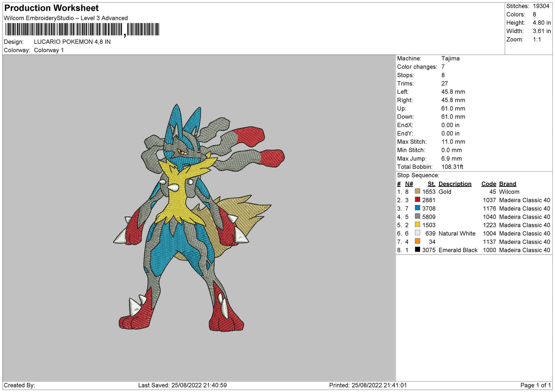Click the Max Stitch value '11.0 mm'
Image resolution: width=555 pixels, height=392 pixels.
click(x=453, y=142)
